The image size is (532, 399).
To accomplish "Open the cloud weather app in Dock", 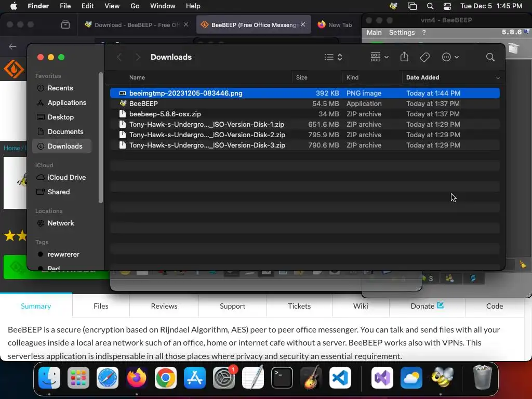I will pyautogui.click(x=411, y=378).
